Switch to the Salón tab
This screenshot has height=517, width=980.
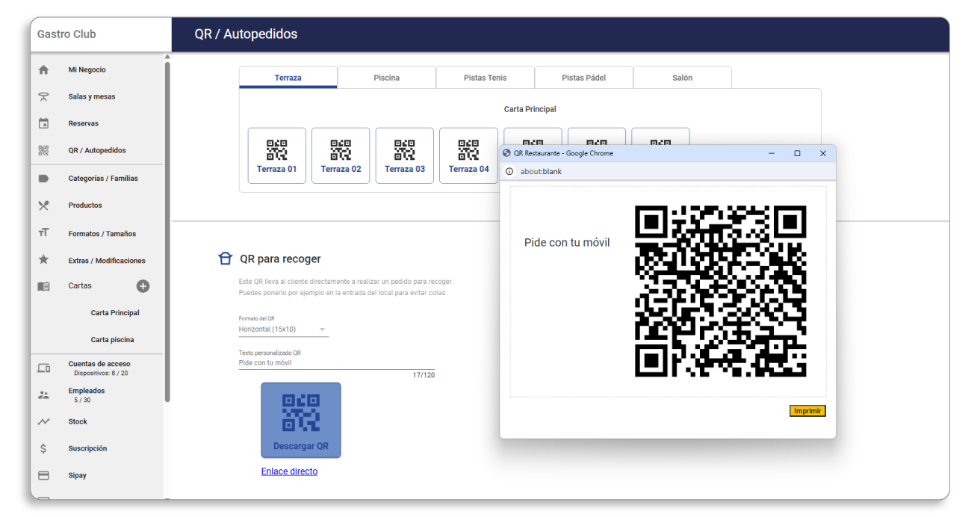683,78
